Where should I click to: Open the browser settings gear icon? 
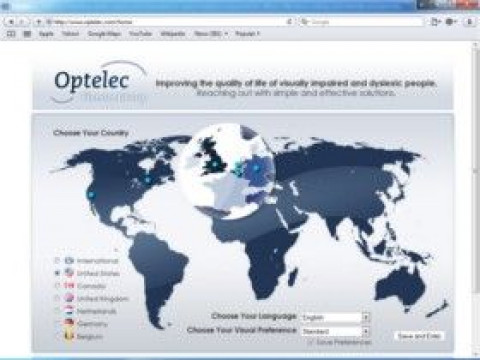(450, 22)
